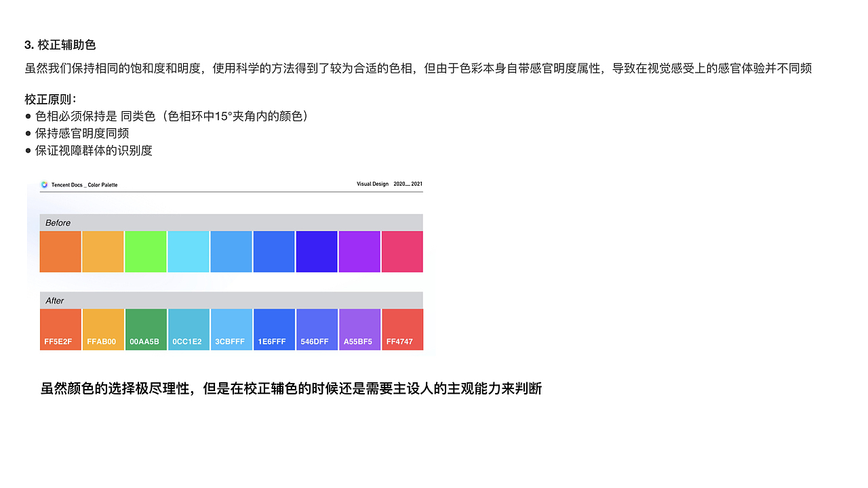Click the deep purple swatch in the Before row
This screenshot has height=488, width=868.
coord(317,251)
